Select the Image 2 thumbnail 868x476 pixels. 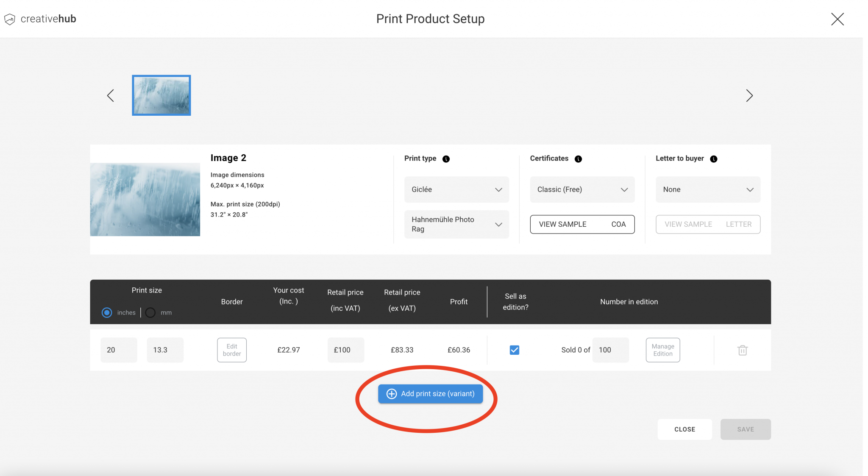(161, 95)
